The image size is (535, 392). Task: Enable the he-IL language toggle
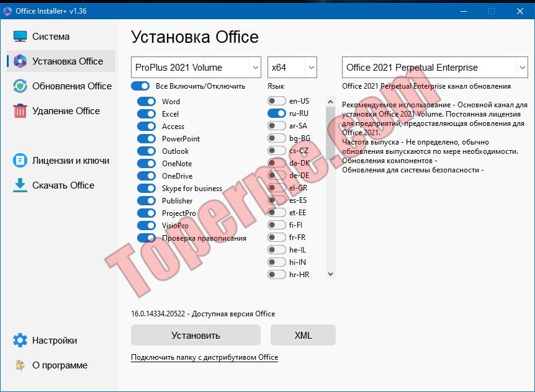pos(277,250)
